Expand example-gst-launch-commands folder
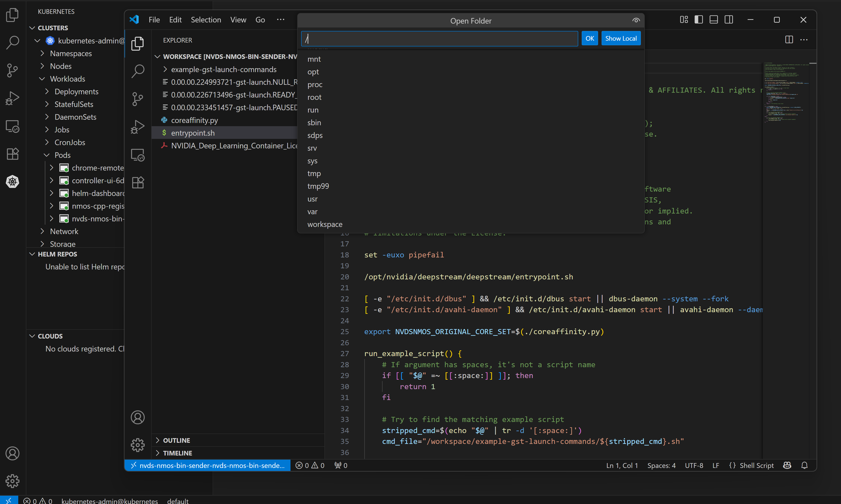Image resolution: width=841 pixels, height=504 pixels. click(223, 69)
